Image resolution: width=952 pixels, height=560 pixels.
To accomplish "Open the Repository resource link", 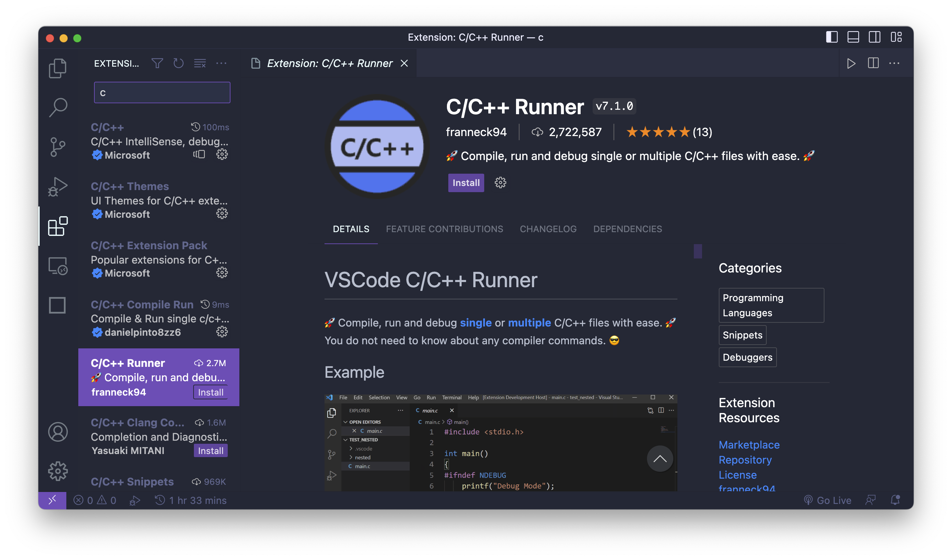I will pyautogui.click(x=745, y=460).
